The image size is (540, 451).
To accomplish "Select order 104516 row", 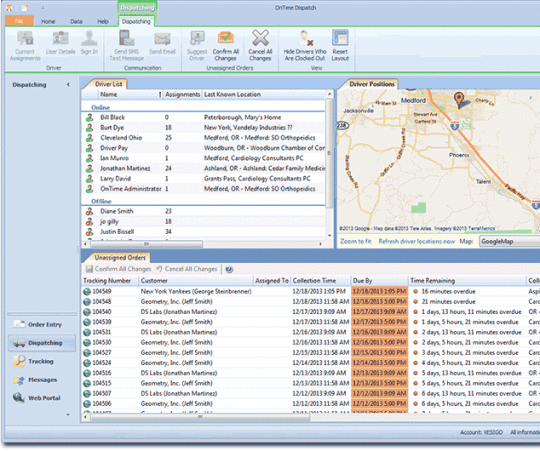I will coord(311,373).
